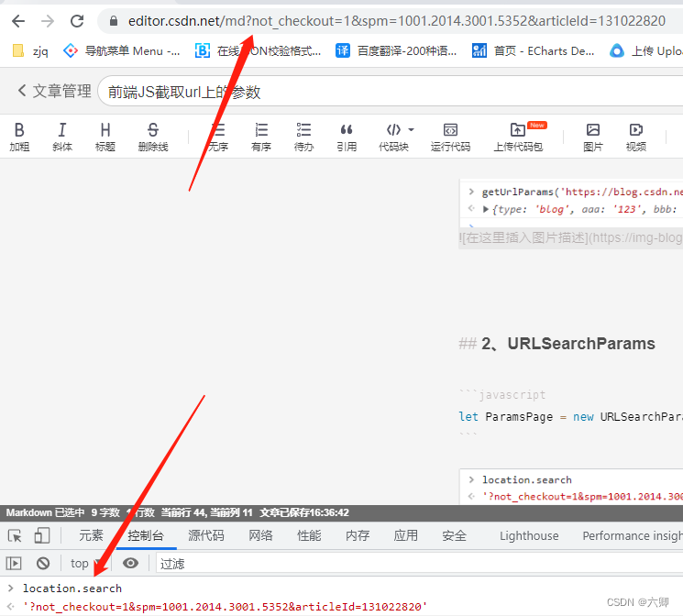The height and width of the screenshot is (616, 683).
Task: Insert 无序 unordered list
Action: click(218, 137)
